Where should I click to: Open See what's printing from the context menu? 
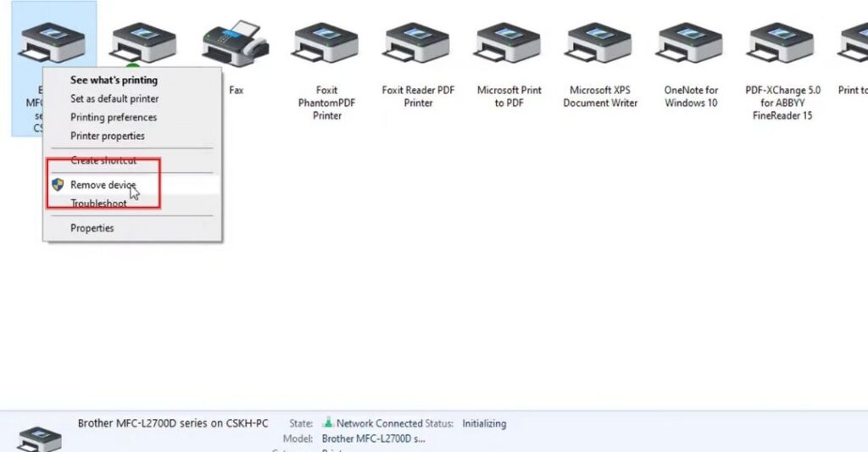[114, 81]
